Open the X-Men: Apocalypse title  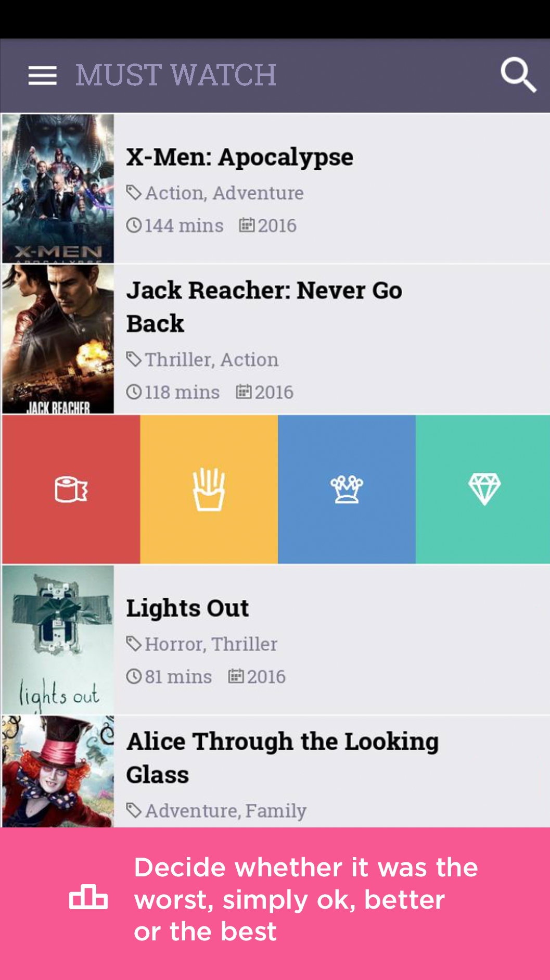239,157
